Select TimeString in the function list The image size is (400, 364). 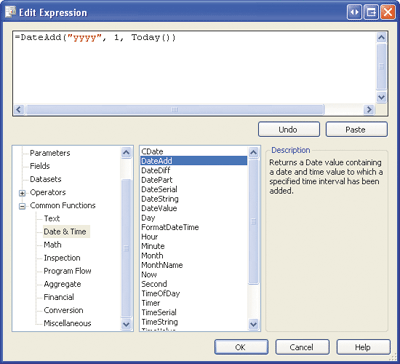(160, 322)
